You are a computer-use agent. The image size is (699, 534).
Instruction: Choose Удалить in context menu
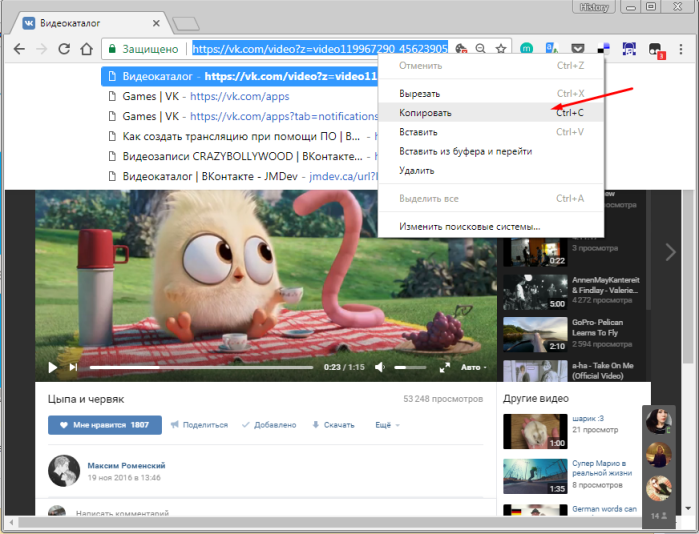click(491, 170)
